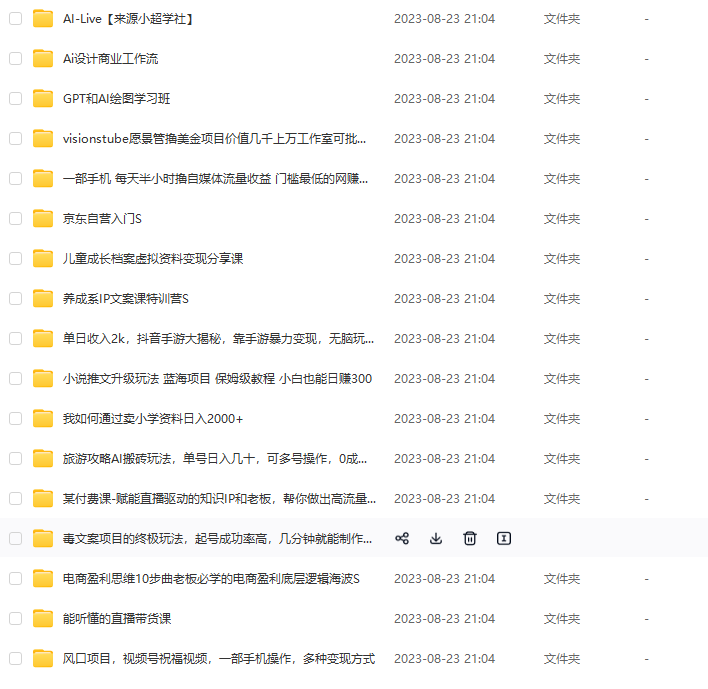The image size is (708, 689).
Task: Open the visionstube愿景管撸美金项目 folder
Action: pos(214,139)
